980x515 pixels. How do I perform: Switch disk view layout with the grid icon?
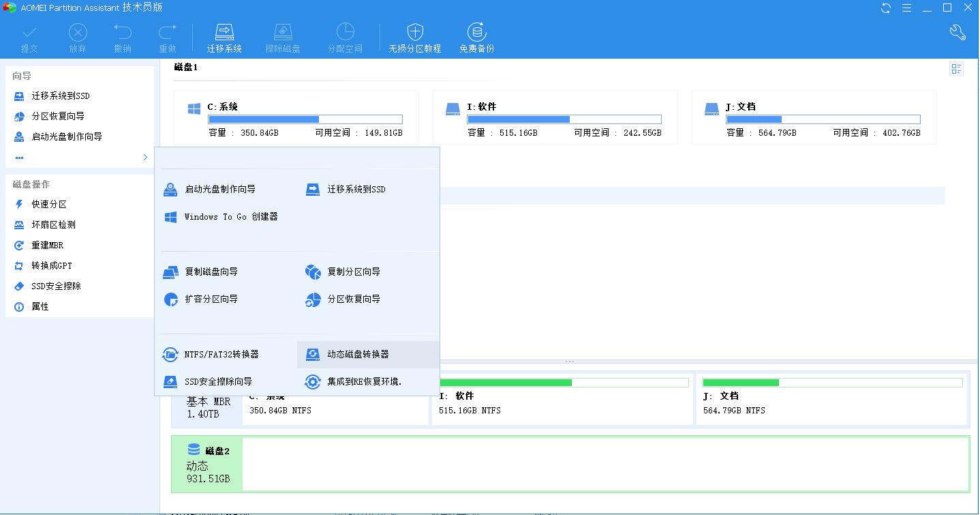coord(956,68)
